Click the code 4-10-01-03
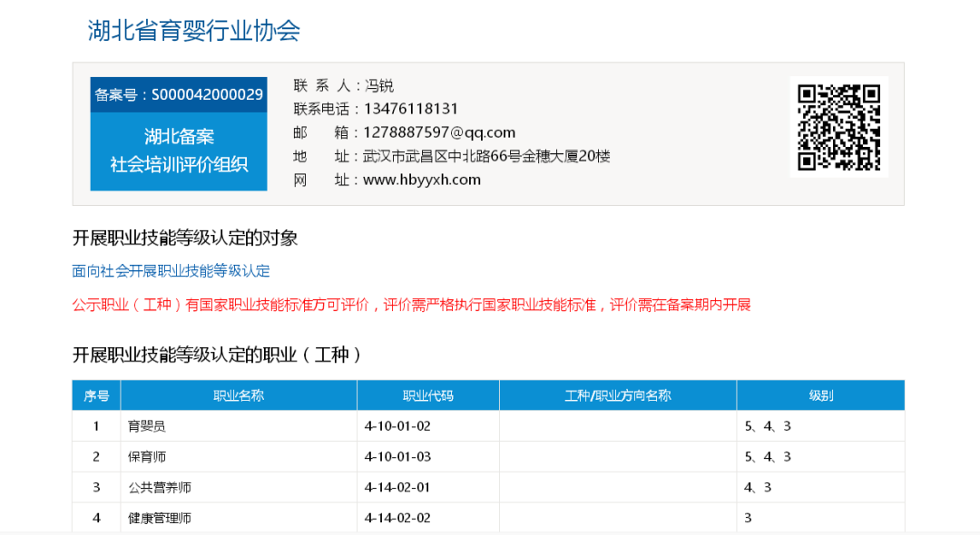980x535 pixels. click(397, 456)
